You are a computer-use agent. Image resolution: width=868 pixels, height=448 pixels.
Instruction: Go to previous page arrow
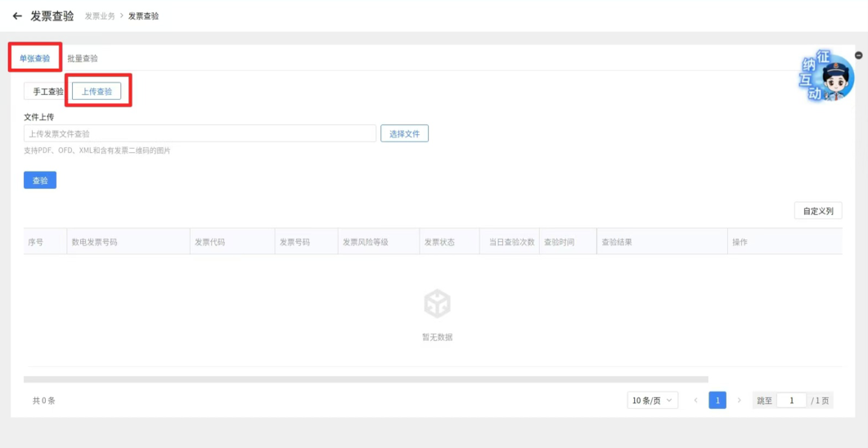[696, 401]
